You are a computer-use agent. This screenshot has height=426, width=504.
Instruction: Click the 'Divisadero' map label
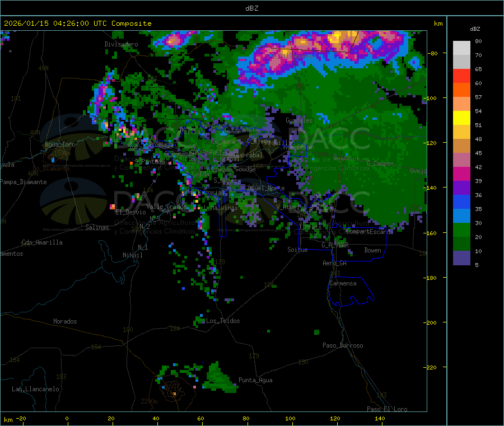pyautogui.click(x=121, y=44)
